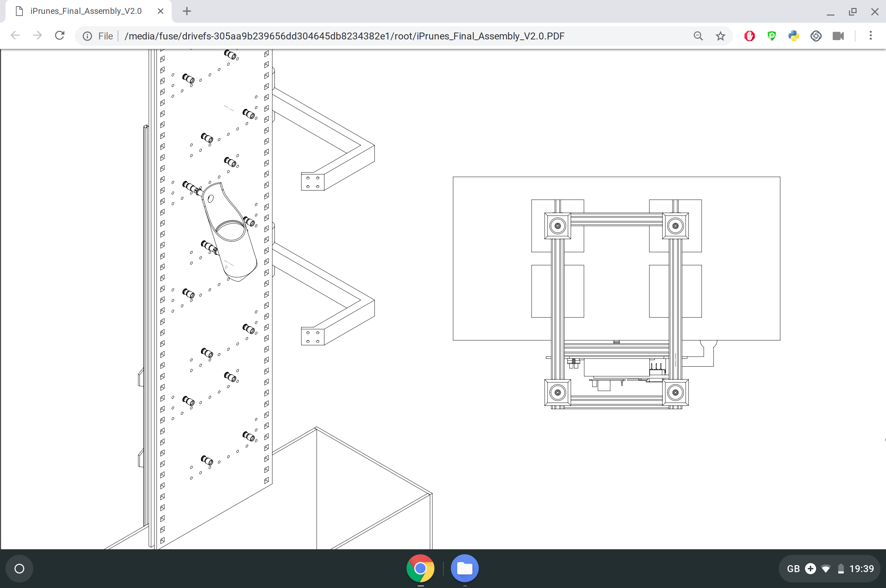Reload the PDF page

59,35
